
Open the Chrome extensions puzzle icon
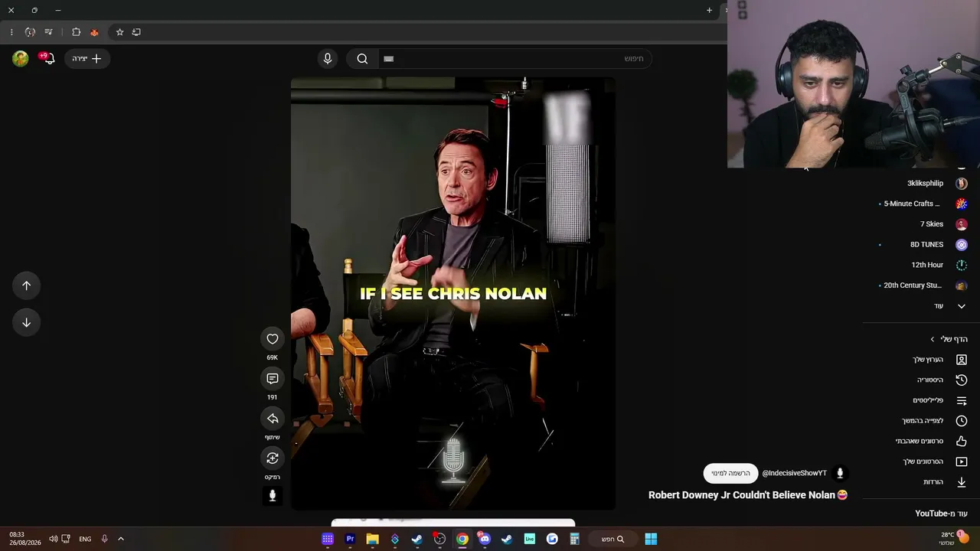point(76,32)
